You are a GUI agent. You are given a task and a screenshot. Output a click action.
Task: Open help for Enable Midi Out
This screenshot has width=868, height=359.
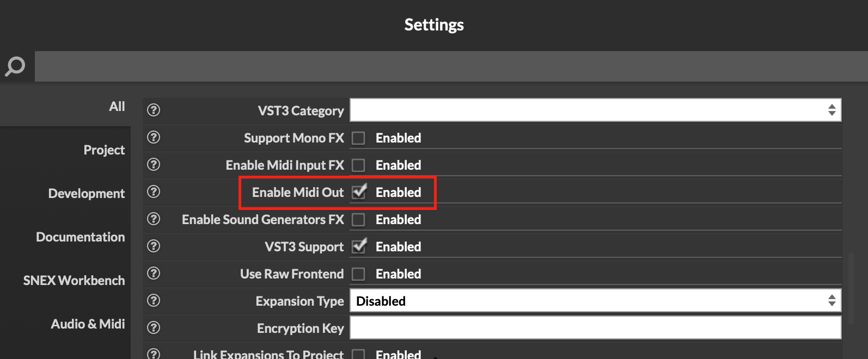tap(153, 192)
